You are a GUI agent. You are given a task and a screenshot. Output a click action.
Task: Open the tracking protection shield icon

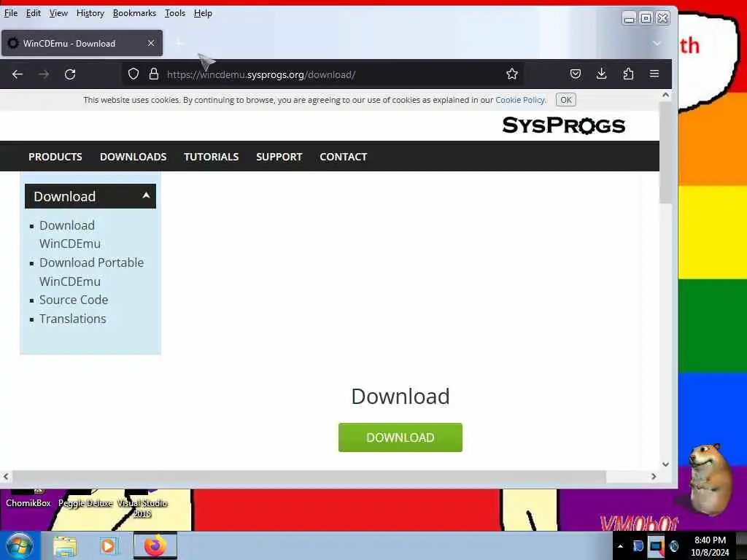point(133,74)
